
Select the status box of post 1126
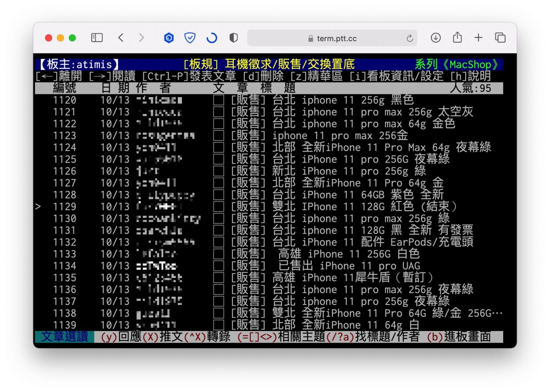point(219,171)
